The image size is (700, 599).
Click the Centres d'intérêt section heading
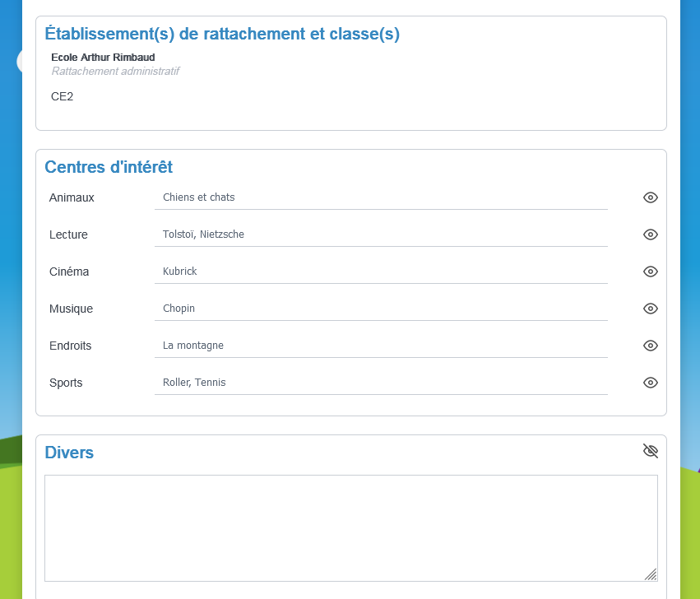click(109, 167)
